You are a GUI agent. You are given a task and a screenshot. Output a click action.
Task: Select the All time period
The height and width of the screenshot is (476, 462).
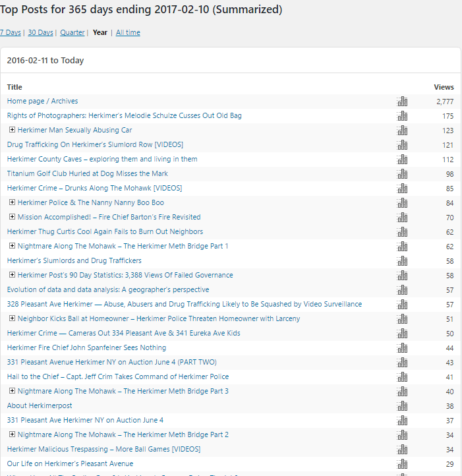click(128, 32)
